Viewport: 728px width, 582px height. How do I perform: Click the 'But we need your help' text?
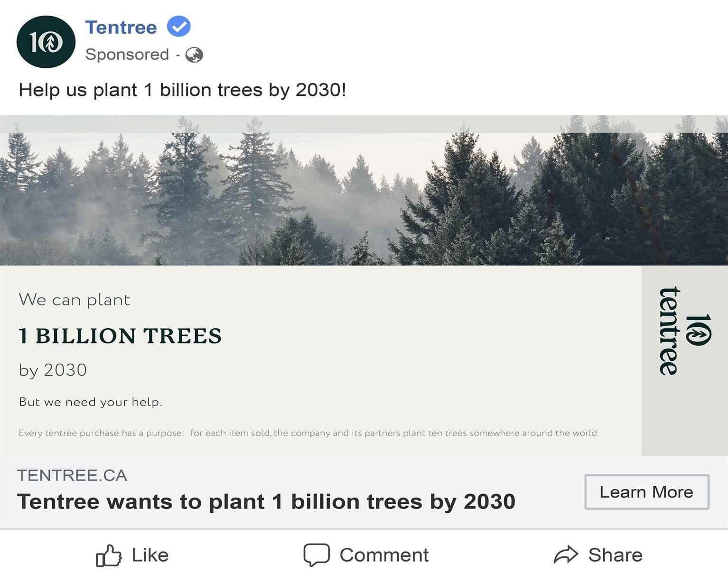pyautogui.click(x=91, y=402)
